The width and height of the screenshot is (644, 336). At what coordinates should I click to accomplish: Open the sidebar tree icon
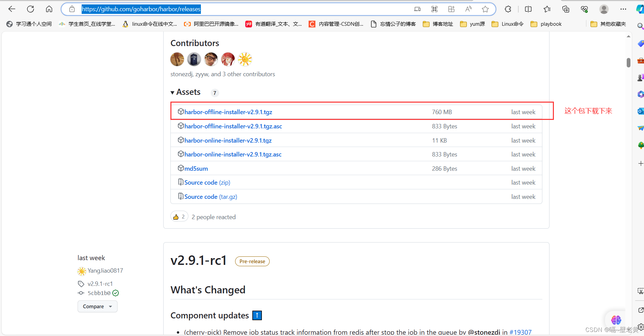click(640, 145)
